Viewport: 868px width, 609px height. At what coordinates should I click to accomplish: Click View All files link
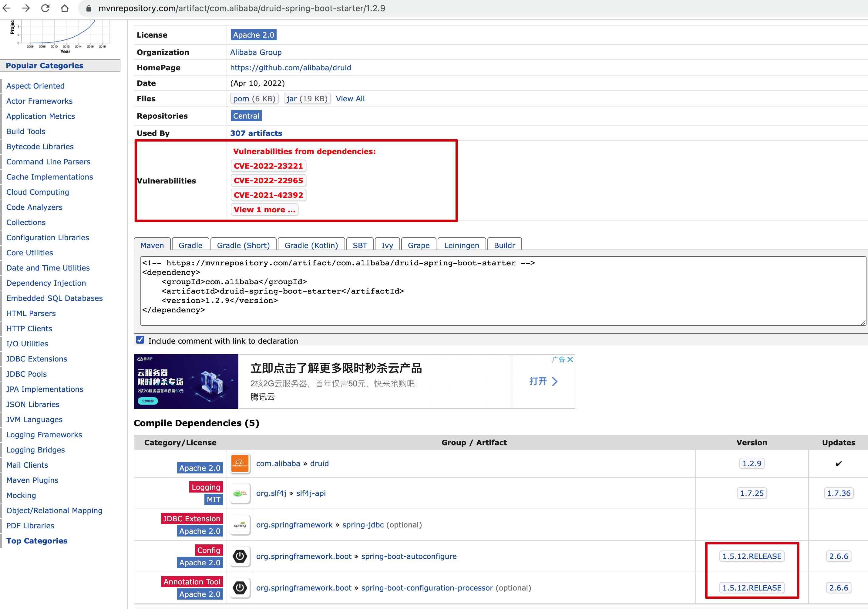[x=350, y=99]
